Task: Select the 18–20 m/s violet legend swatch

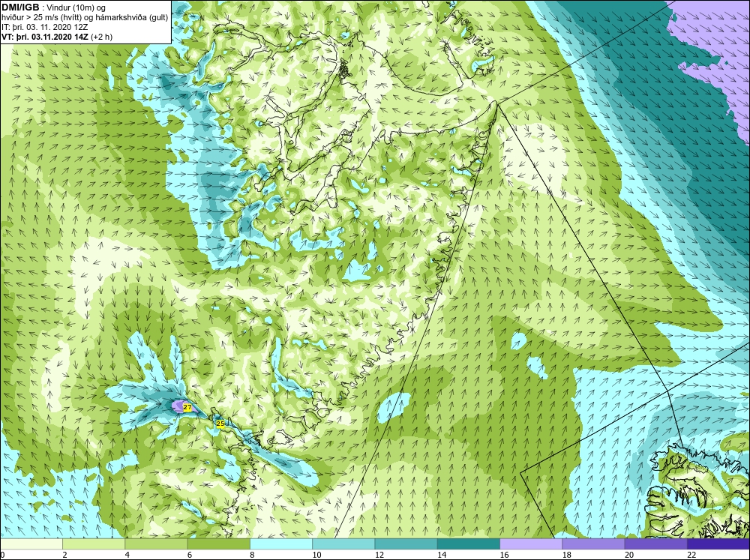Action: tap(593, 544)
